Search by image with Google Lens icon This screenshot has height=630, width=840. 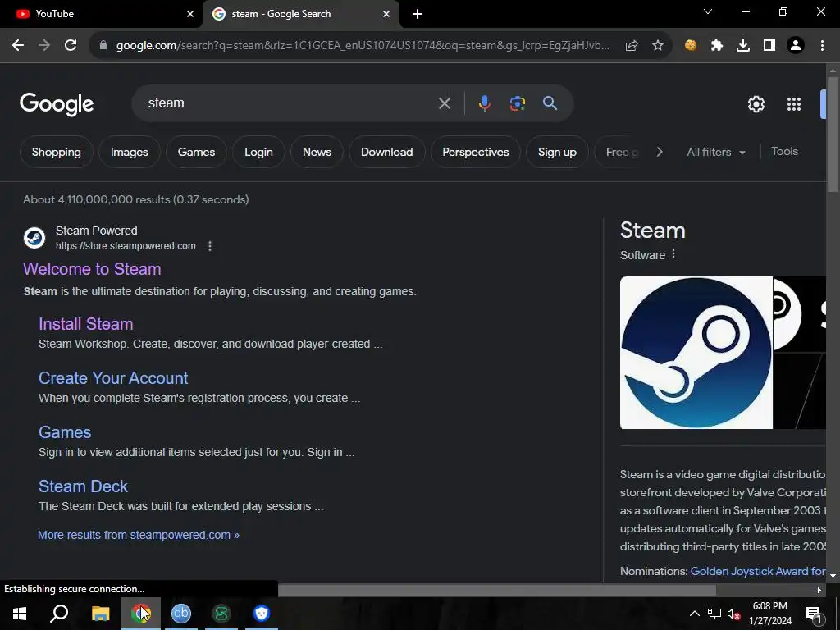click(517, 103)
